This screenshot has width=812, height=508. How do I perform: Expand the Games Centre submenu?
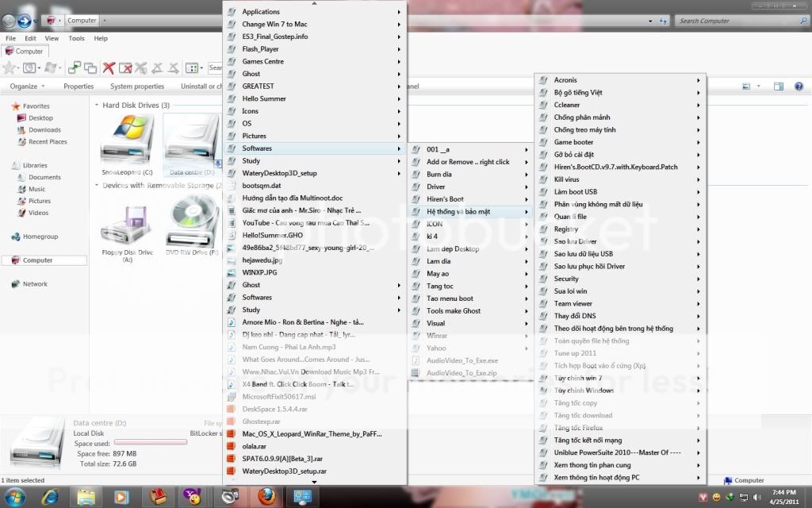[316, 61]
